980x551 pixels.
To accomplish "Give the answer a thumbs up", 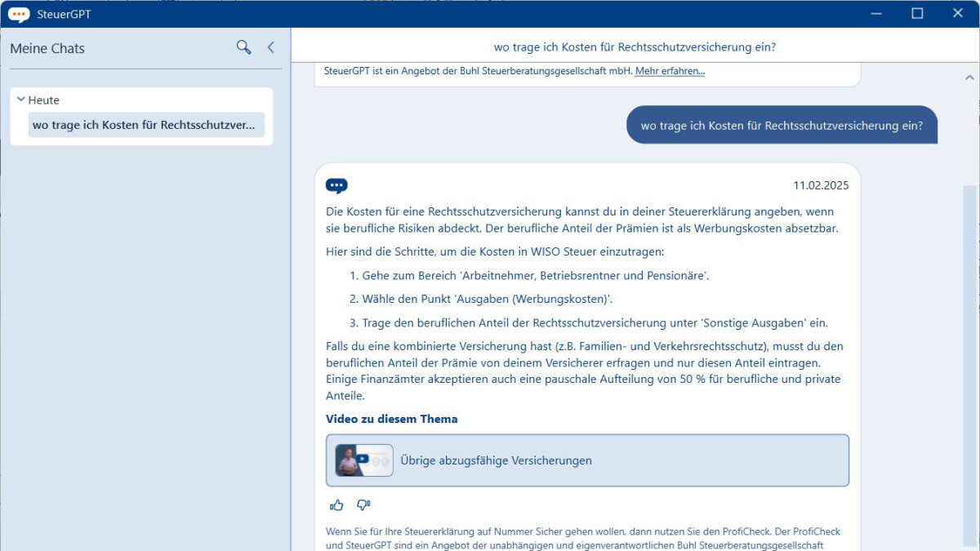I will pos(336,504).
